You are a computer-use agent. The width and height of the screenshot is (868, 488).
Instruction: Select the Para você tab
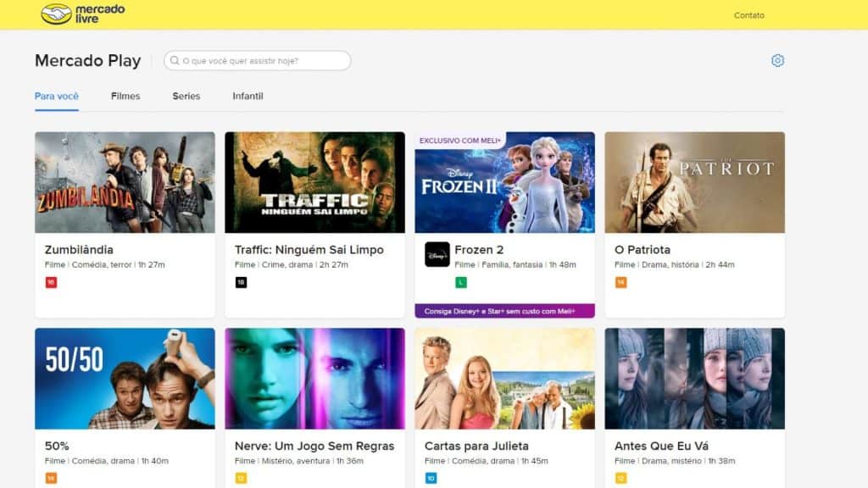57,97
